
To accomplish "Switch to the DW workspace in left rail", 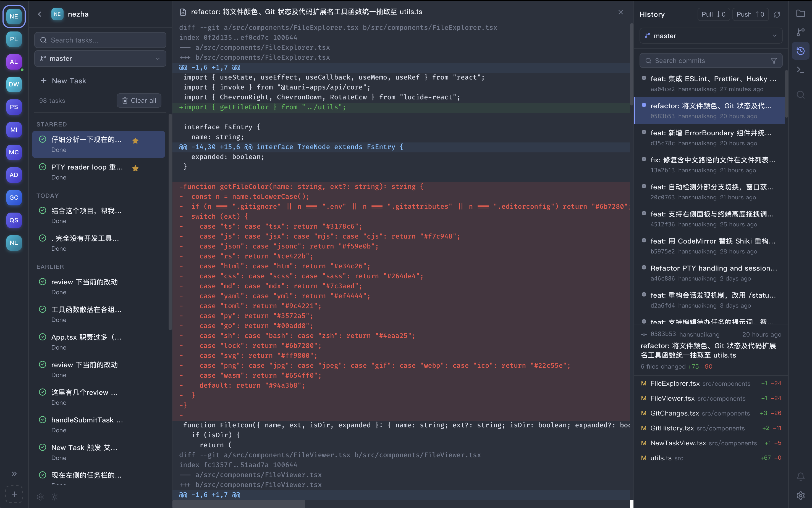I will (14, 84).
